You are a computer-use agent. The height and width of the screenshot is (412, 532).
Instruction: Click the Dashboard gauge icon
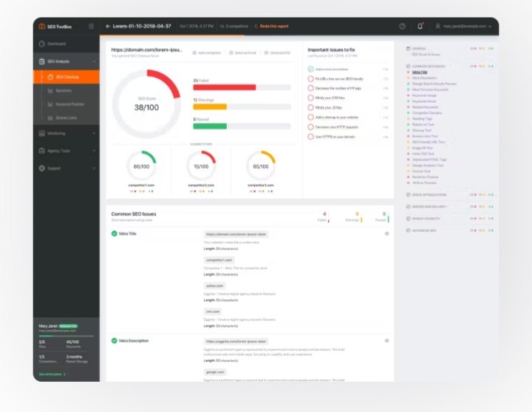pos(41,44)
